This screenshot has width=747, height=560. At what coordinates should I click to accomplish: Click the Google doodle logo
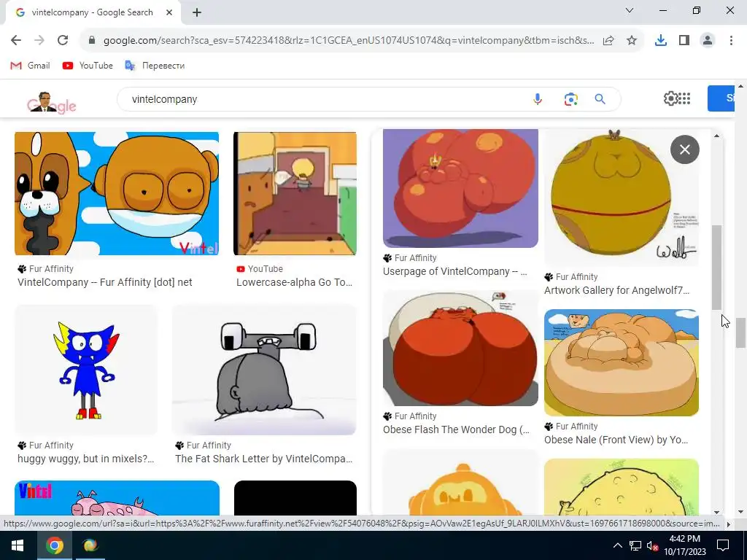pyautogui.click(x=52, y=102)
